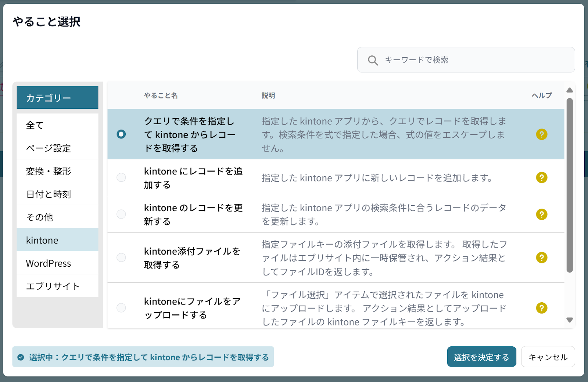Choose the ページ設定 category
588x382 pixels.
tap(57, 148)
